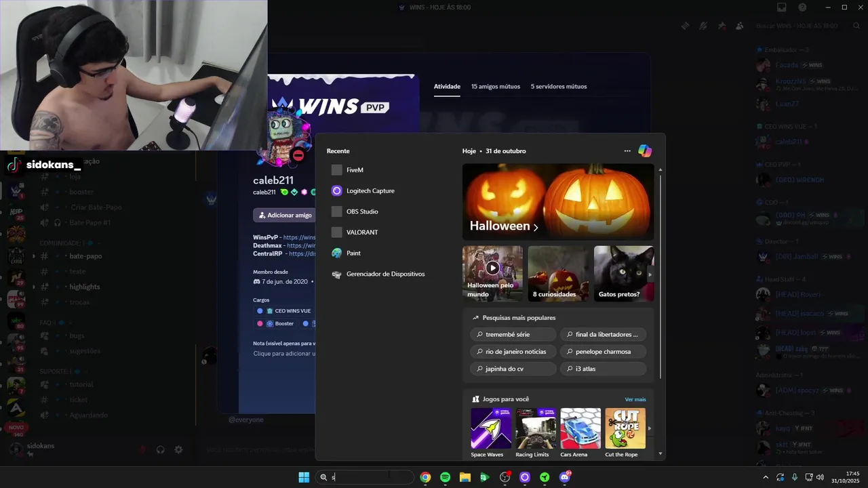The image size is (868, 488).
Task: Open the Deathmax link in profile bio
Action: (x=301, y=246)
